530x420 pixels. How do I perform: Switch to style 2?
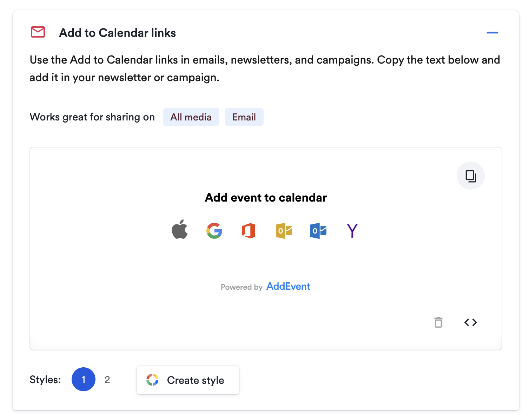[x=107, y=380]
